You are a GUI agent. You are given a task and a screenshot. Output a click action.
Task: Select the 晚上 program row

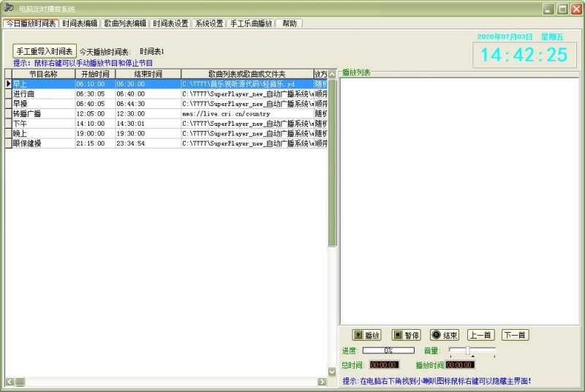pos(166,133)
